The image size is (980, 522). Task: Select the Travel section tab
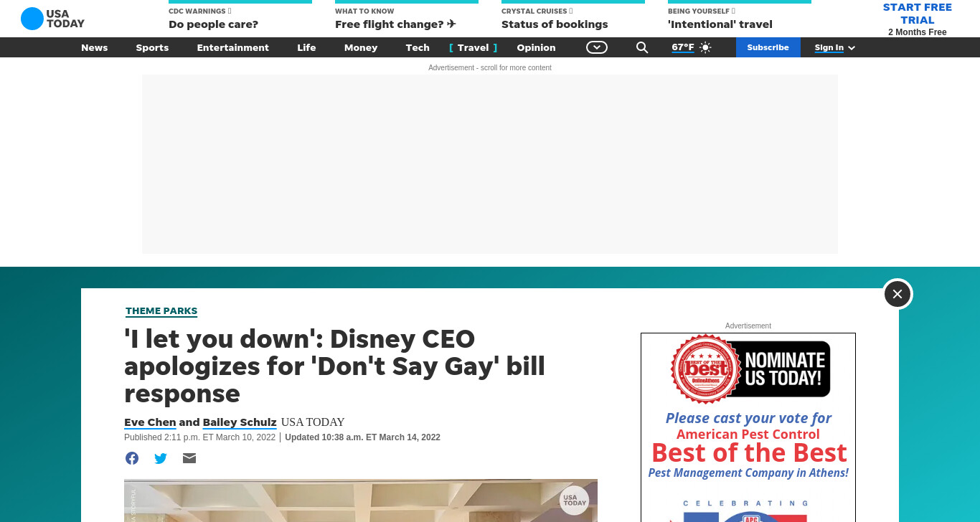click(473, 47)
